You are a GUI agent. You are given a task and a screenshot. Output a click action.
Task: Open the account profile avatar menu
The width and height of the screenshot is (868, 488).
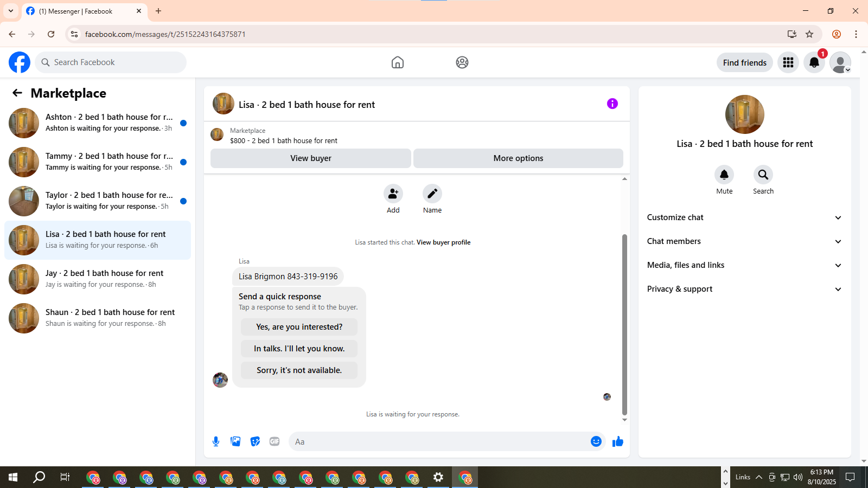click(x=840, y=62)
